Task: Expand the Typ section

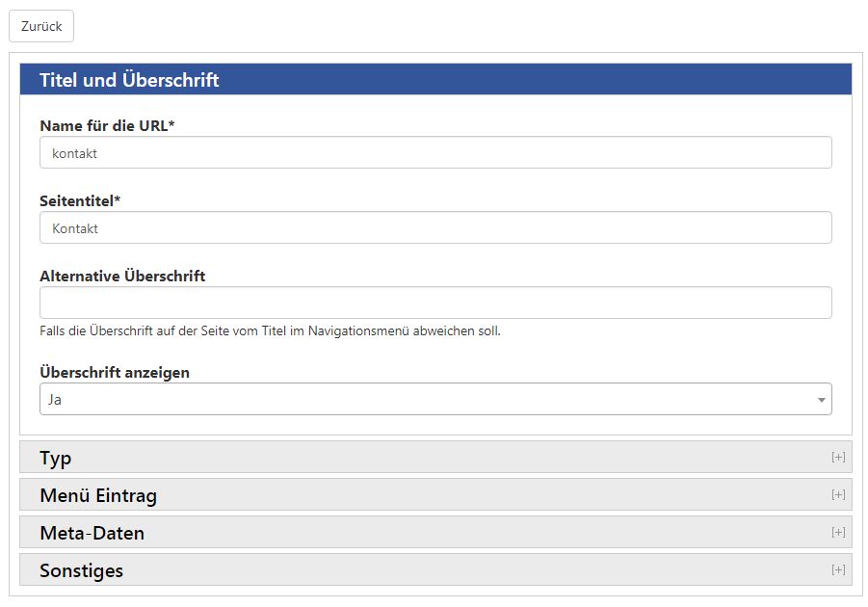Action: [435, 458]
